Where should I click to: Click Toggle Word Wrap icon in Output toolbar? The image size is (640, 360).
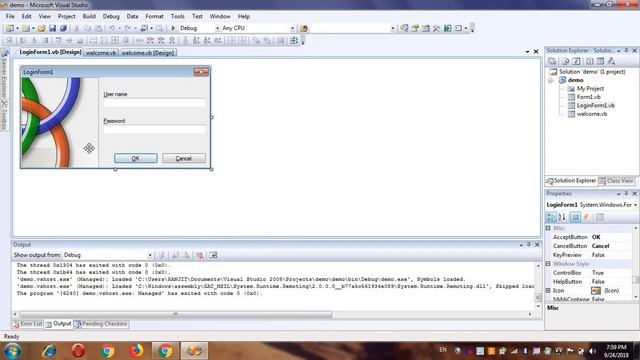(x=213, y=255)
